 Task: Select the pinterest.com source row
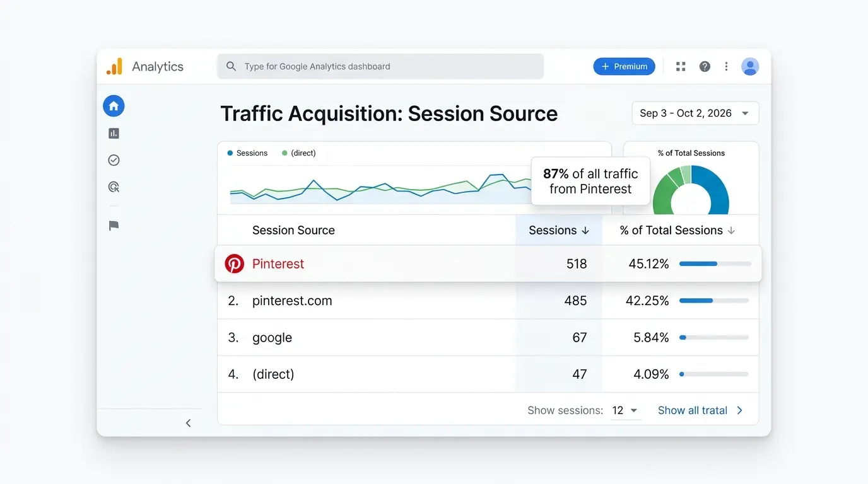pos(488,301)
